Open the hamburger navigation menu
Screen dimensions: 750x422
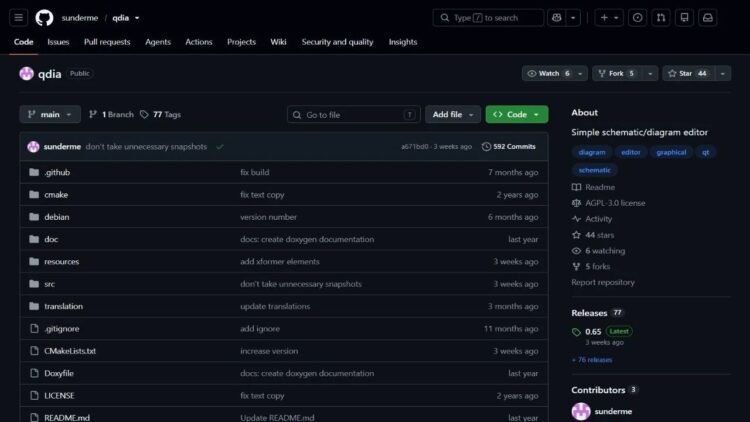[19, 18]
